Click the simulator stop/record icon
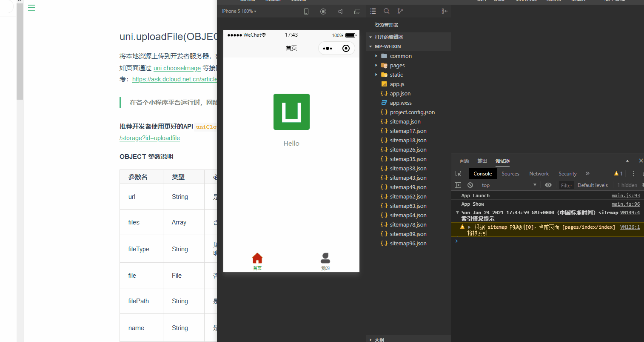This screenshot has width=644, height=342. tap(323, 11)
